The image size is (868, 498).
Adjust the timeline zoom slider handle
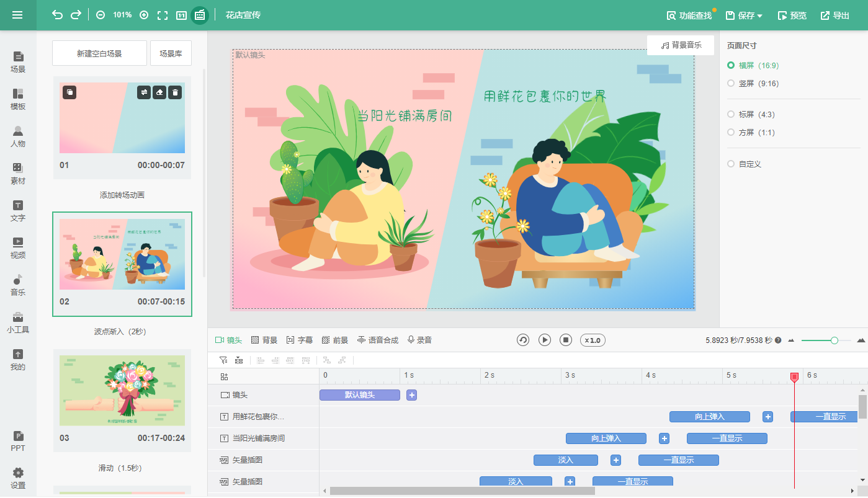834,340
